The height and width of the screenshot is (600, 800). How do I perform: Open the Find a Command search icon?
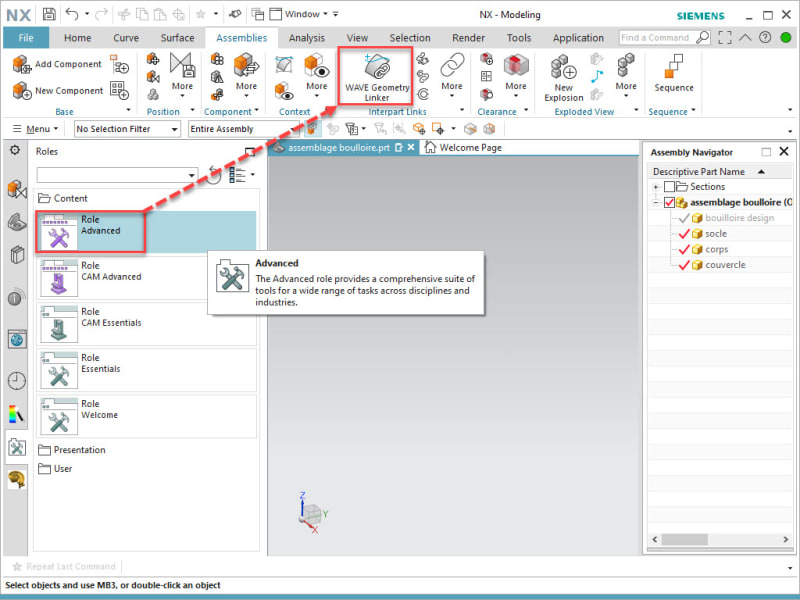703,37
